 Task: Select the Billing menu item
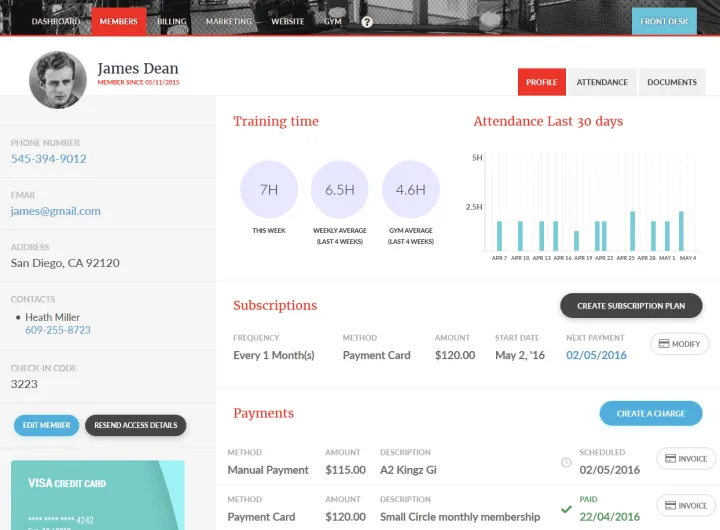click(172, 21)
